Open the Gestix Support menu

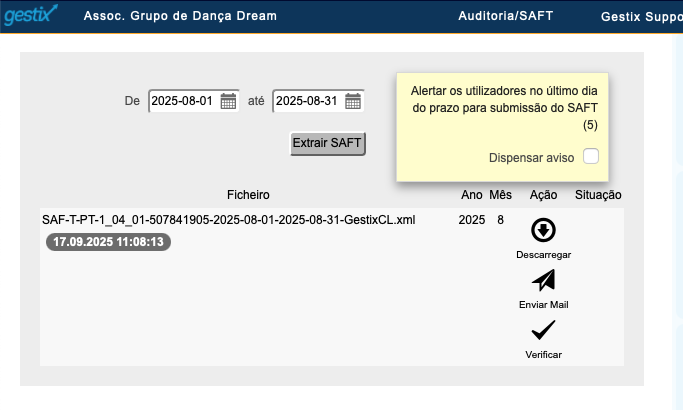tap(642, 17)
